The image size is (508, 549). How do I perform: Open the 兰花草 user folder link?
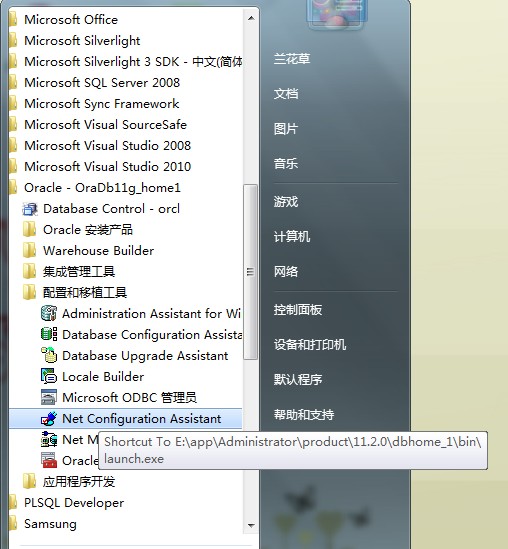[292, 59]
